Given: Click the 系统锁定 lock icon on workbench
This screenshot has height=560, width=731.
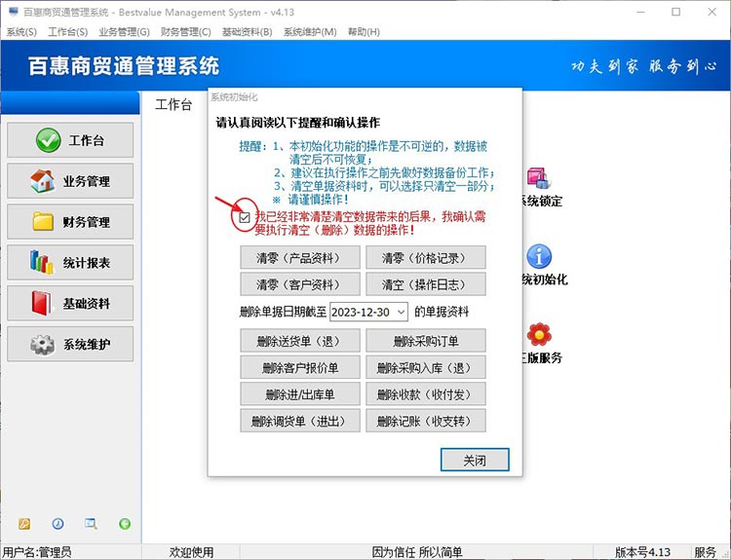Looking at the screenshot, I should [x=538, y=179].
